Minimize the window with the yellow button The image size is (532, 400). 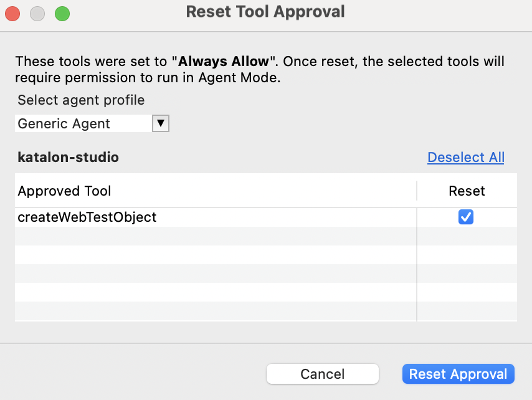point(37,13)
